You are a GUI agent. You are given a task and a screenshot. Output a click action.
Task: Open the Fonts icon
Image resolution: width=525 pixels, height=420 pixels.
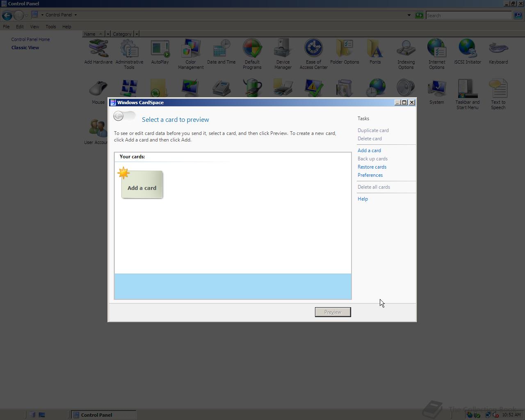(x=375, y=52)
